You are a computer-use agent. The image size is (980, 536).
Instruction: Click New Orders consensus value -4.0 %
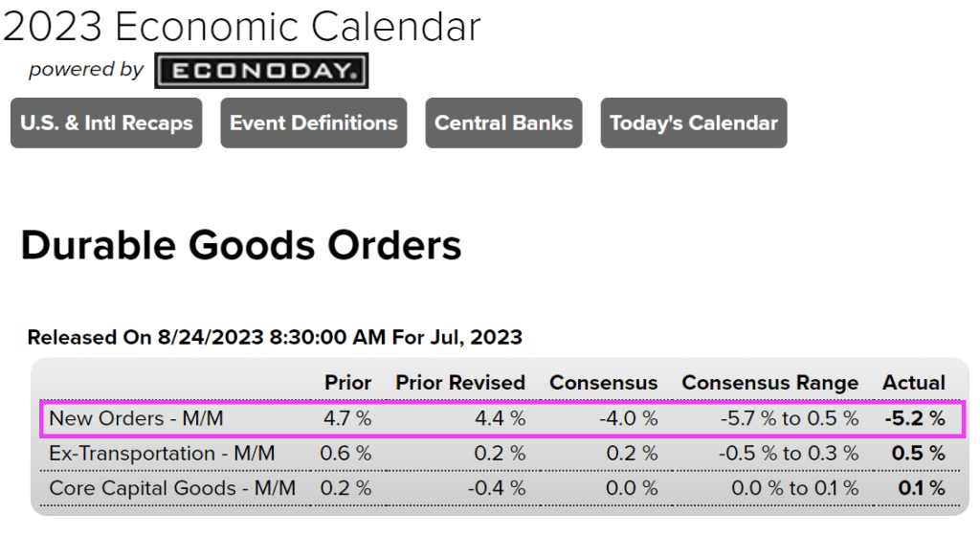[x=627, y=418]
